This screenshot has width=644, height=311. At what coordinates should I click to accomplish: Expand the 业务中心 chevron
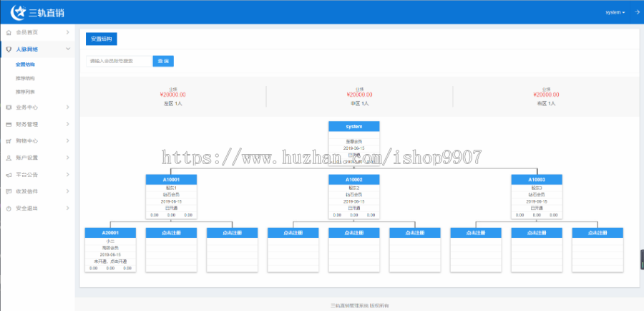67,107
